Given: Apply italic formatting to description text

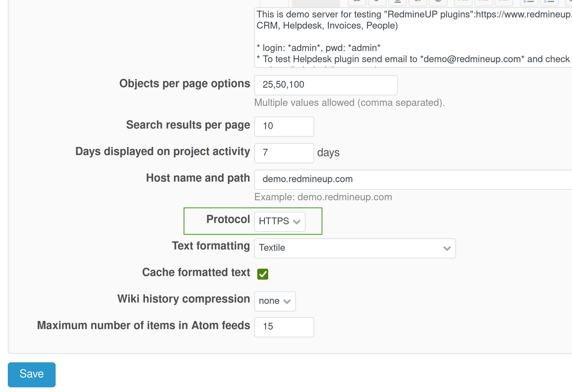Looking at the screenshot, I should tap(377, 2).
